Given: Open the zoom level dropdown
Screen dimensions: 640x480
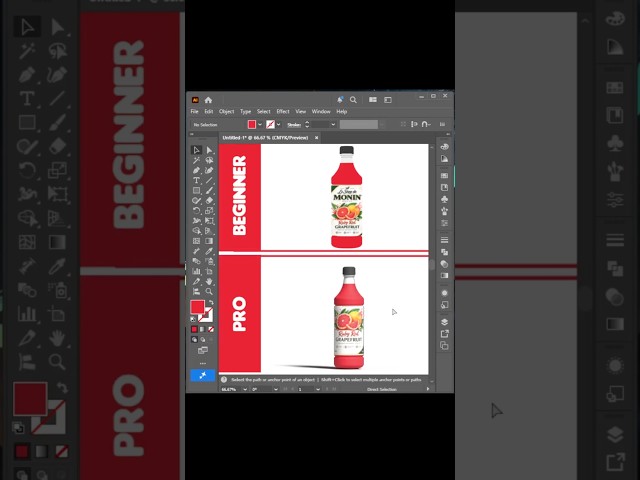Looking at the screenshot, I should point(245,389).
